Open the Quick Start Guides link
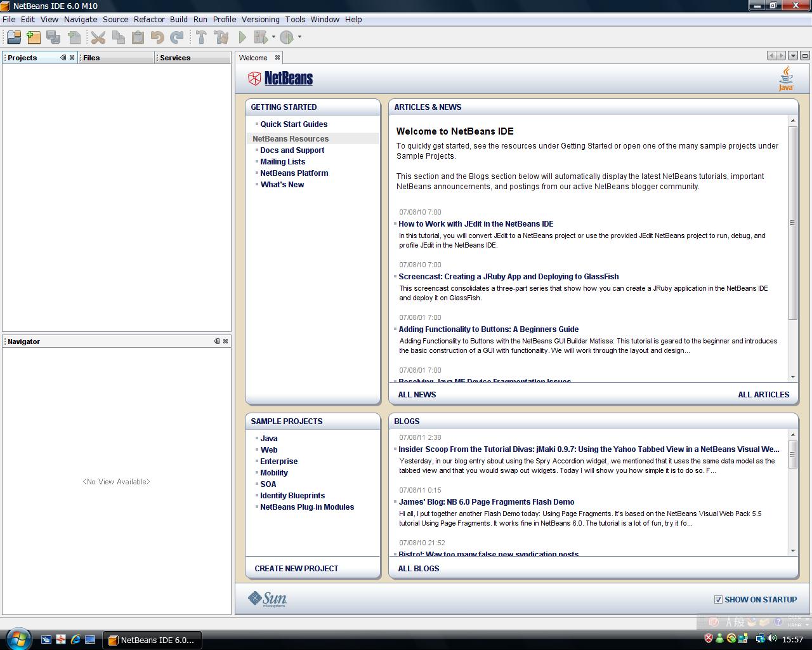 pos(294,124)
